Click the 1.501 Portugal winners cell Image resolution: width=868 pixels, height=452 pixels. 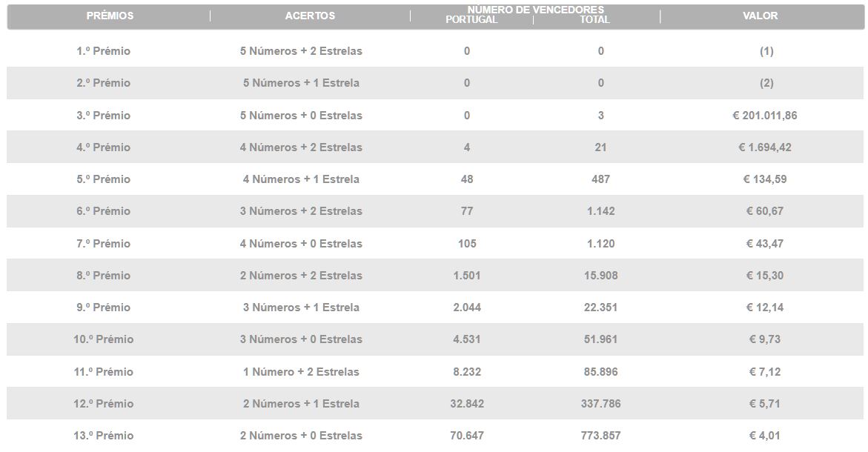(x=467, y=276)
